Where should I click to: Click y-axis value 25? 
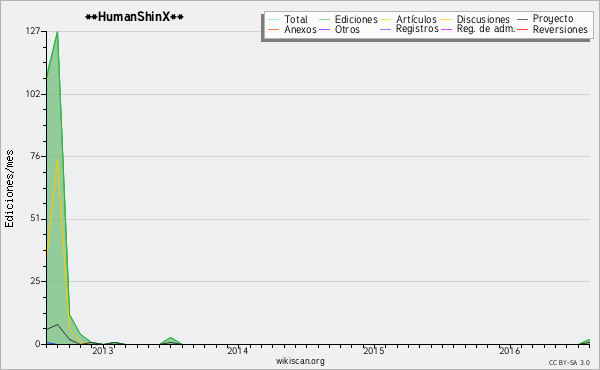tap(35, 281)
